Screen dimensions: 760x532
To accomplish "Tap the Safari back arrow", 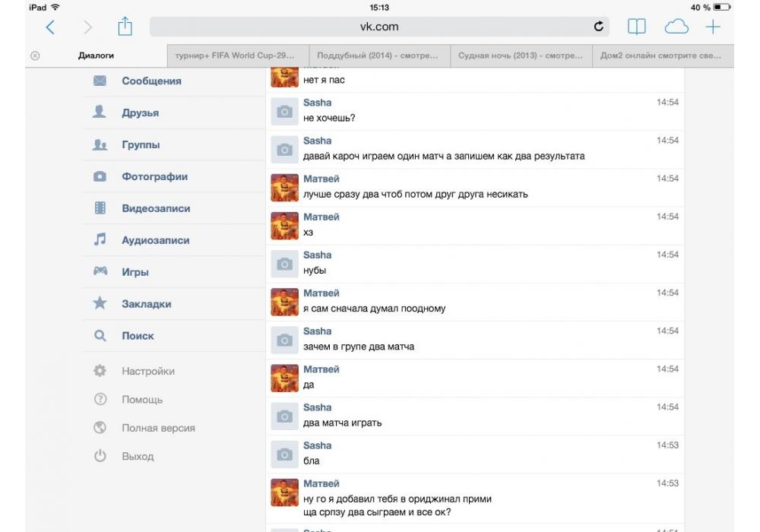I will click(x=50, y=27).
